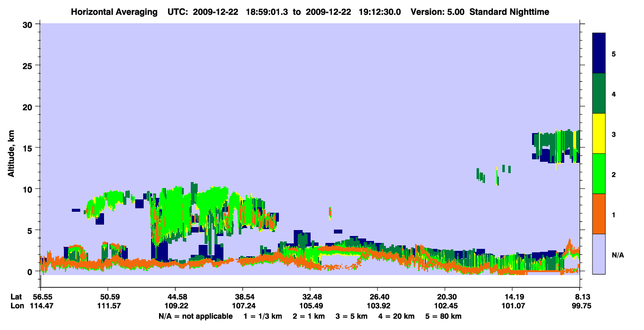
Task: Click the yellow color bar segment labeled 3
Action: pyautogui.click(x=599, y=134)
